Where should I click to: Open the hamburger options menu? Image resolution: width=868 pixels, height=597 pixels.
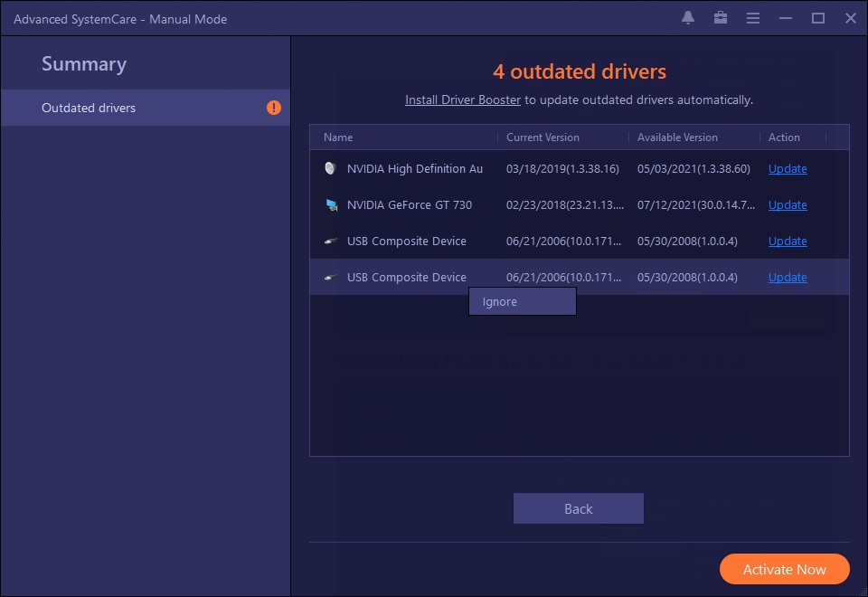753,18
